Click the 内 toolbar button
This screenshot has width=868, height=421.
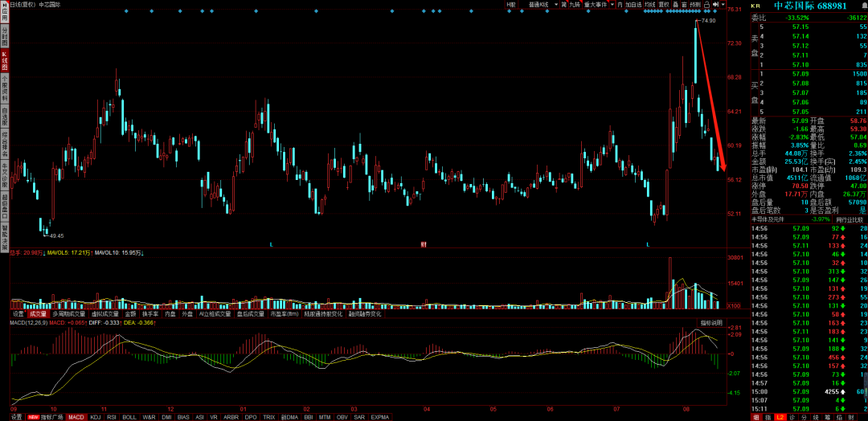620,5
